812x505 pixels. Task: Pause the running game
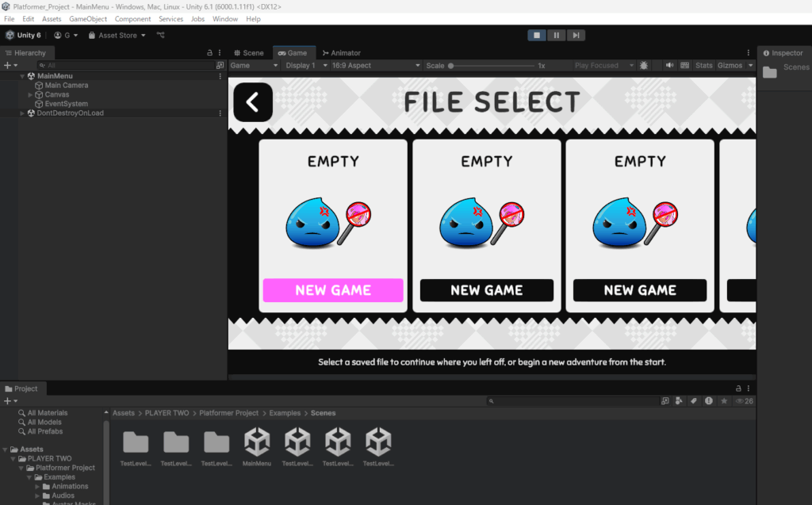[556, 35]
